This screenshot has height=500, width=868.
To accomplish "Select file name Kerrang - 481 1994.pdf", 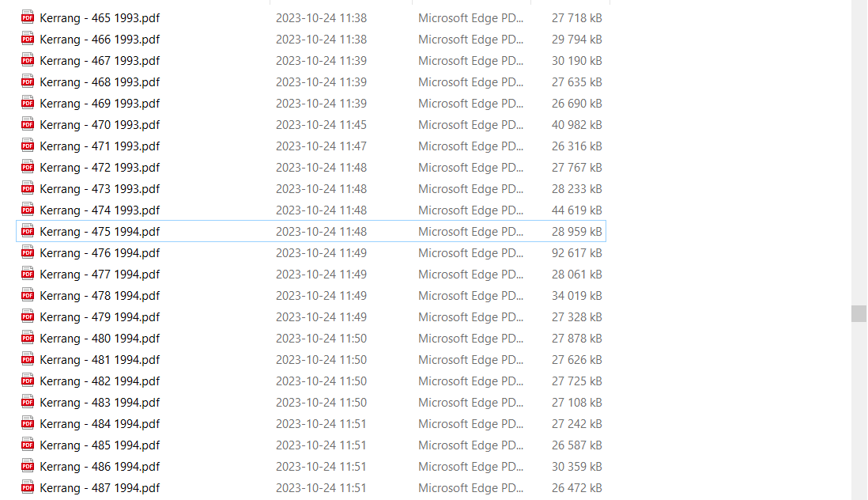I will (100, 360).
